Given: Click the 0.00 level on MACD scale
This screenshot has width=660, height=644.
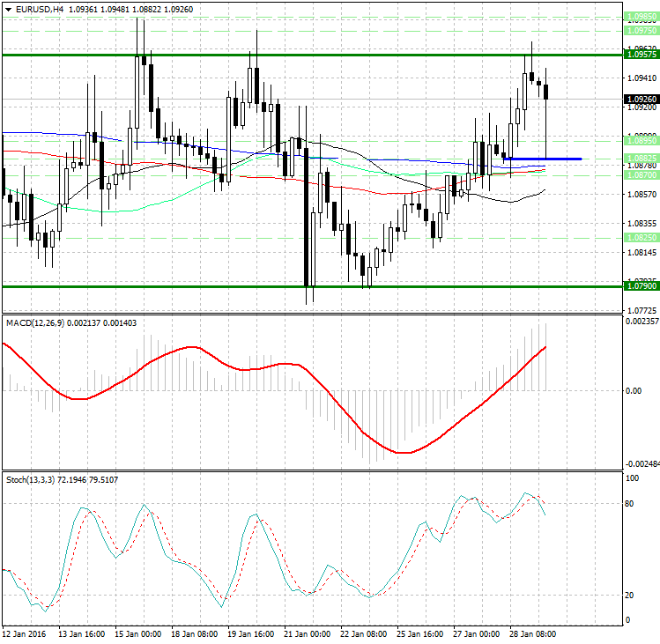Looking at the screenshot, I should click(x=633, y=390).
